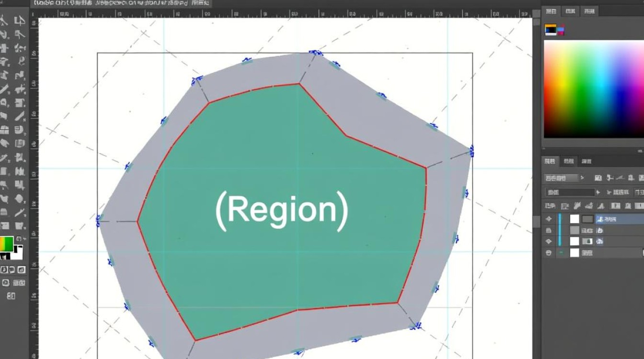Select the top tool in the toolbox's left column

pos(5,21)
